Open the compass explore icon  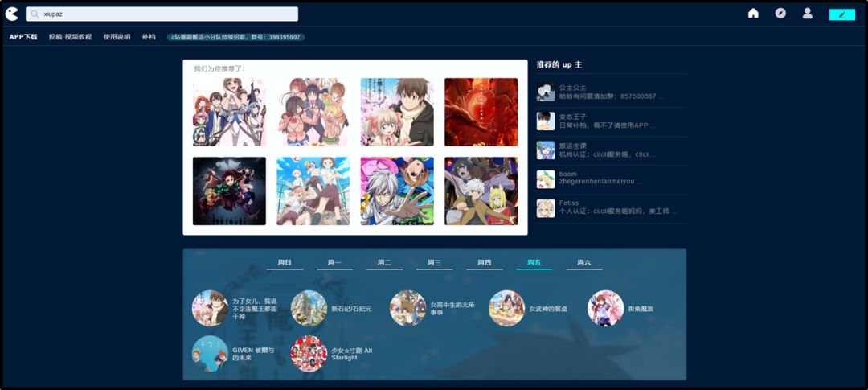tap(780, 14)
